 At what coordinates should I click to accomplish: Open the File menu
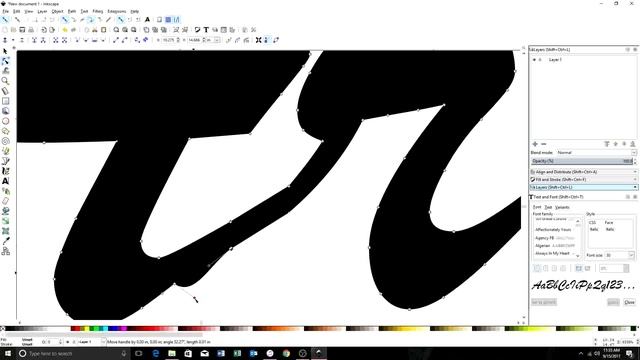coord(5,11)
